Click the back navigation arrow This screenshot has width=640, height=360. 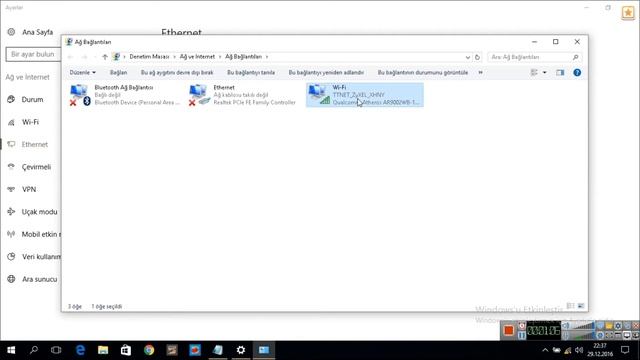[x=70, y=57]
